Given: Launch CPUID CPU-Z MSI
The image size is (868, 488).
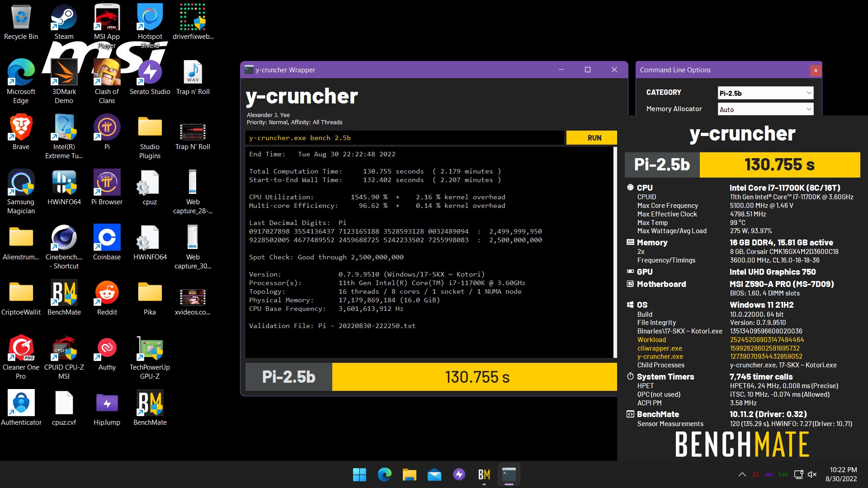Looking at the screenshot, I should [64, 357].
